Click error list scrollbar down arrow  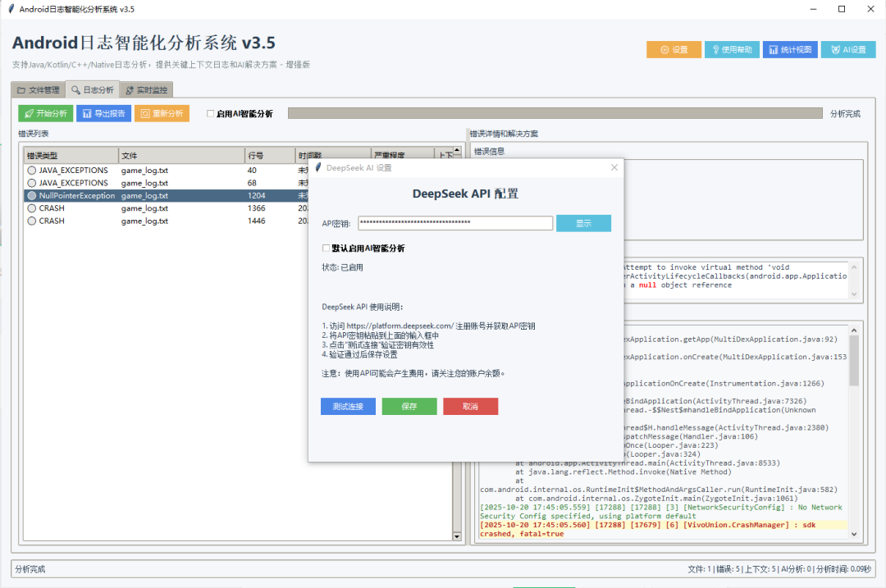[457, 536]
